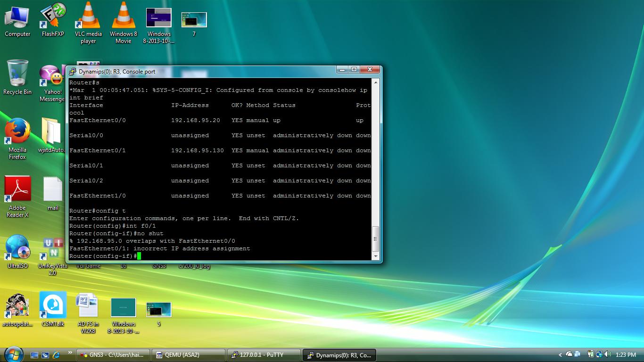This screenshot has width=644, height=362.
Task: Open the CSMTalk desktop icon
Action: (53, 306)
